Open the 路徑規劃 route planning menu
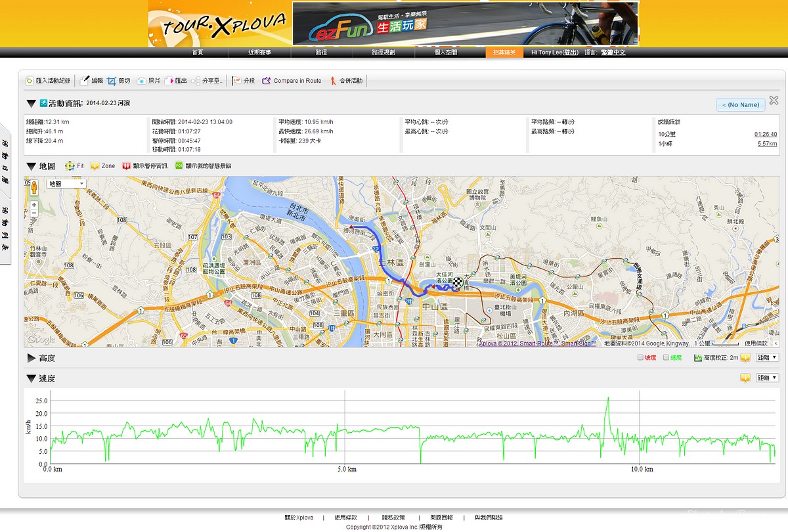The height and width of the screenshot is (532, 788). point(383,53)
